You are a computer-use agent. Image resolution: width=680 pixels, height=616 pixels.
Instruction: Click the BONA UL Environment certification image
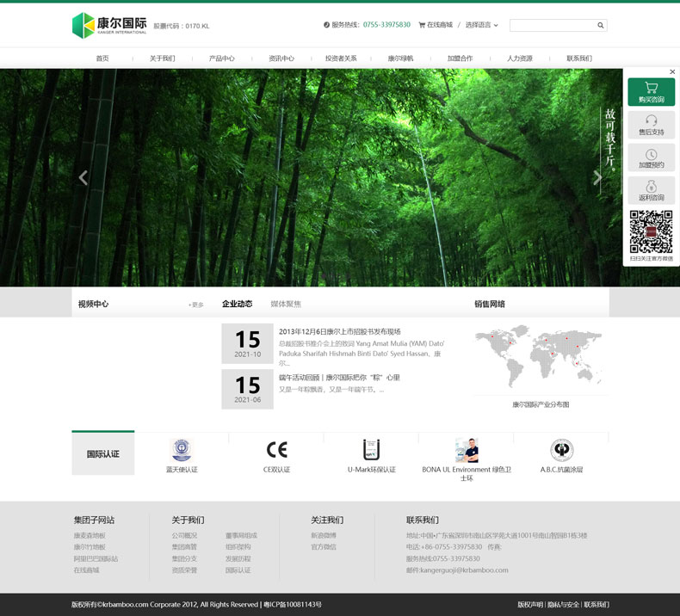(467, 450)
